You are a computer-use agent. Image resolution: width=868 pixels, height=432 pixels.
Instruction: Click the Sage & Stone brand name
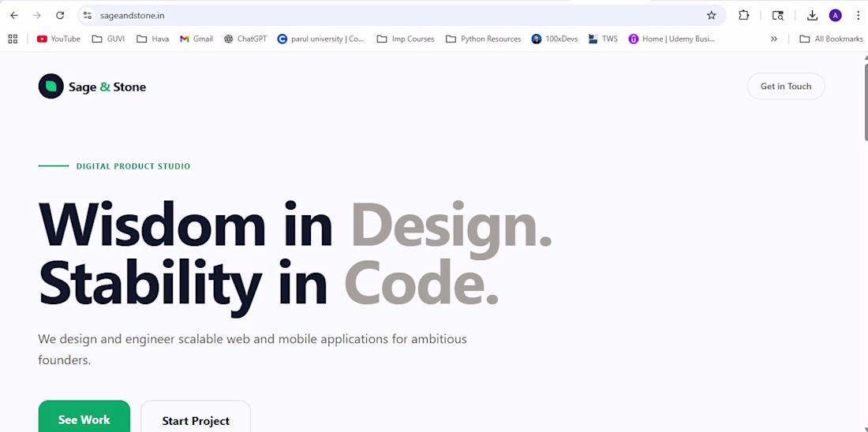click(107, 87)
